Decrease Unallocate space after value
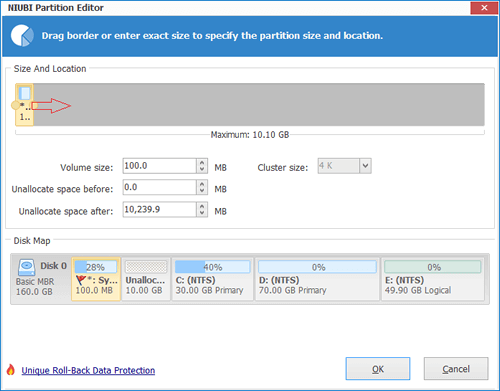Screen dimensions: 500x391 [202, 213]
